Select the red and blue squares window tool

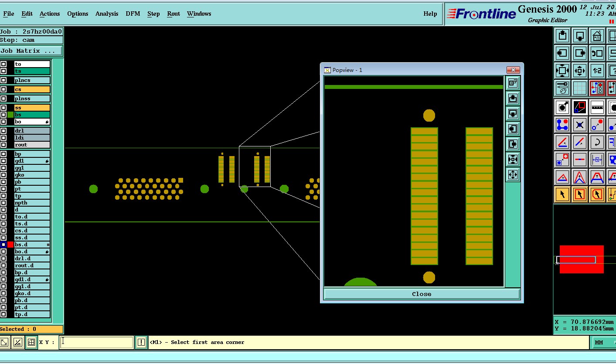(x=580, y=107)
